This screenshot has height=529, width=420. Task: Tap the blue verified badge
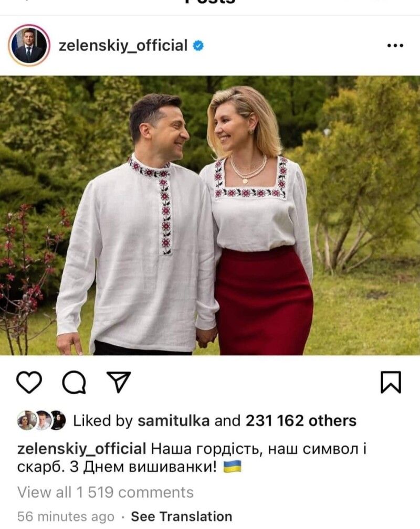(198, 46)
